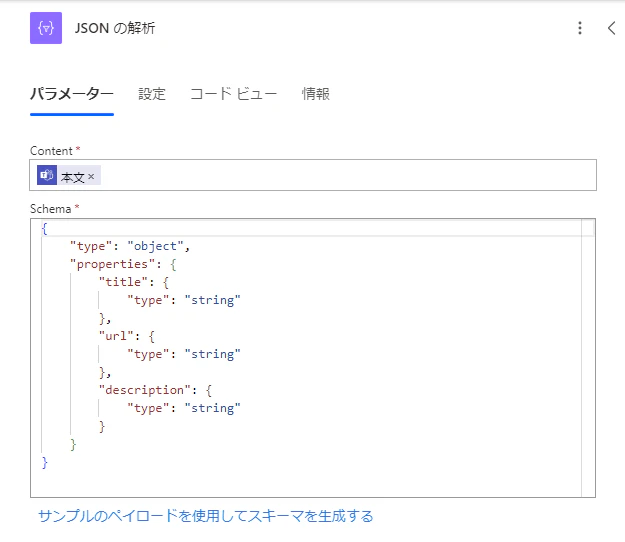
Task: Click the Schema field label
Action: [50, 209]
